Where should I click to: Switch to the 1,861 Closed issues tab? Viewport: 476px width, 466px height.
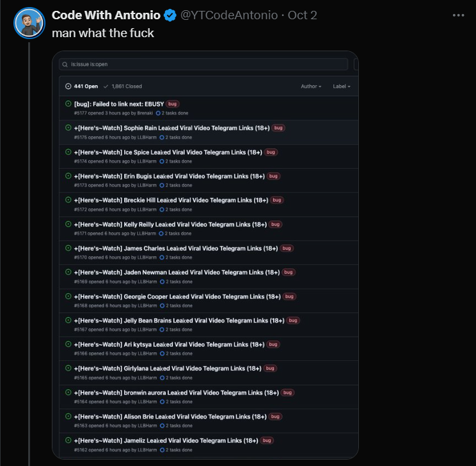click(x=123, y=86)
